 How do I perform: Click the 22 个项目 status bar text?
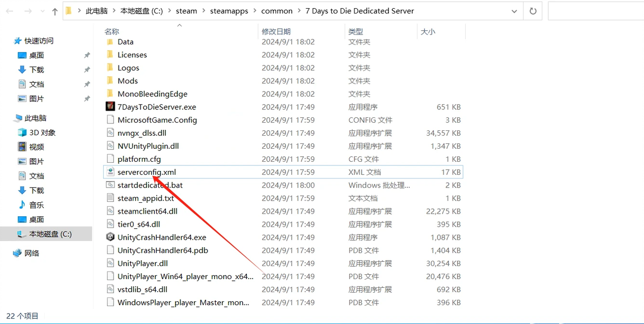(x=23, y=316)
